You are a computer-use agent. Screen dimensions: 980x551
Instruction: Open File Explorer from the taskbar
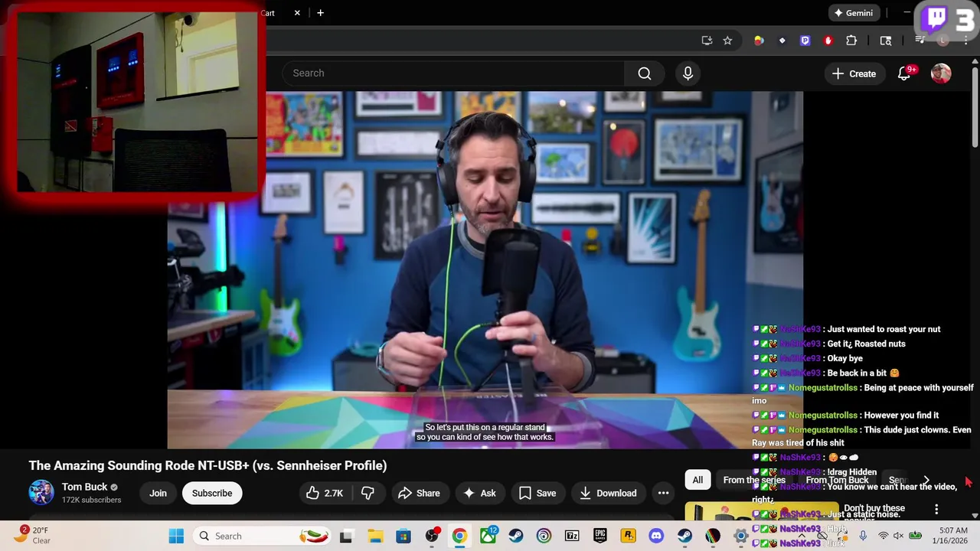coord(375,536)
